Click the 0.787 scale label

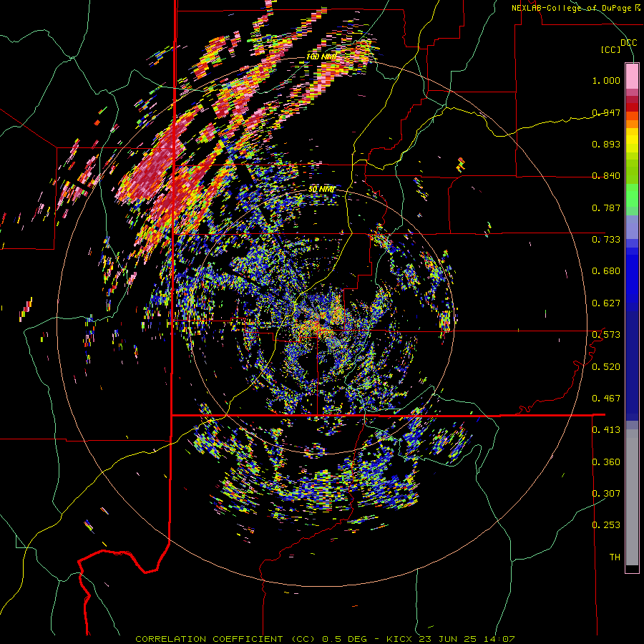coord(606,208)
